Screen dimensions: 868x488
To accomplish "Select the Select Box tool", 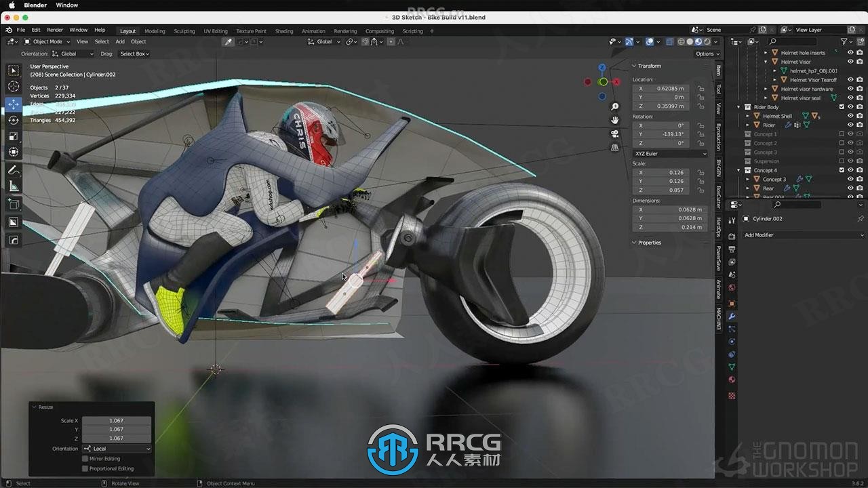I will click(14, 70).
